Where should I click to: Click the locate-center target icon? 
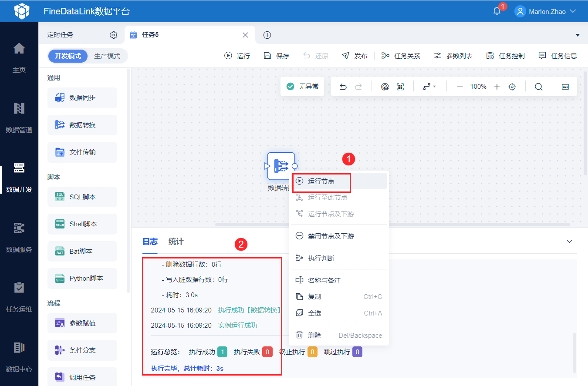point(512,87)
